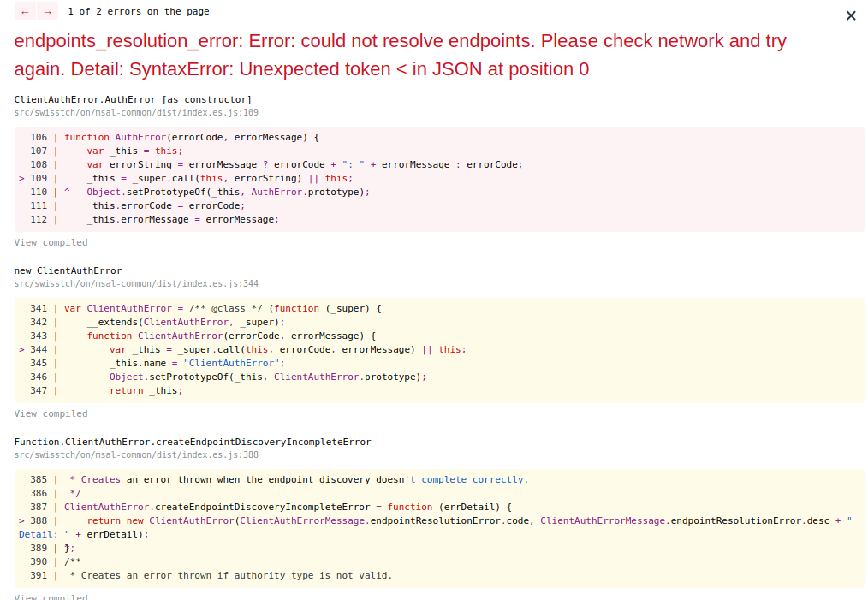Expand View compiled under the AuthError frame
The image size is (868, 600).
pos(51,242)
